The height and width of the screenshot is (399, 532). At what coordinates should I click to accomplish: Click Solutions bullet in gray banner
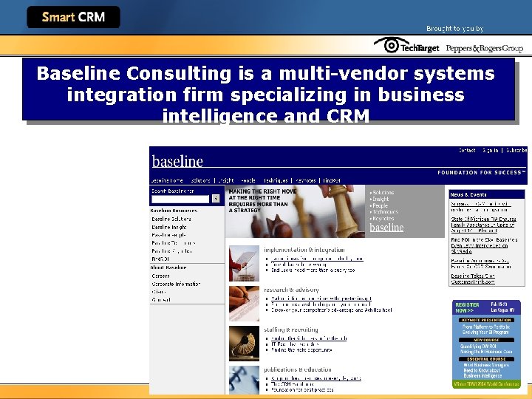click(x=382, y=193)
